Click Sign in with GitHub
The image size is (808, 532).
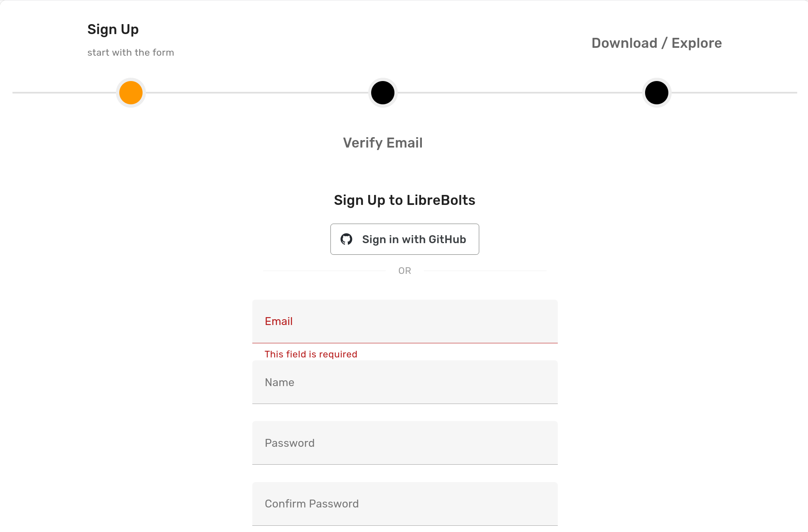tap(404, 239)
